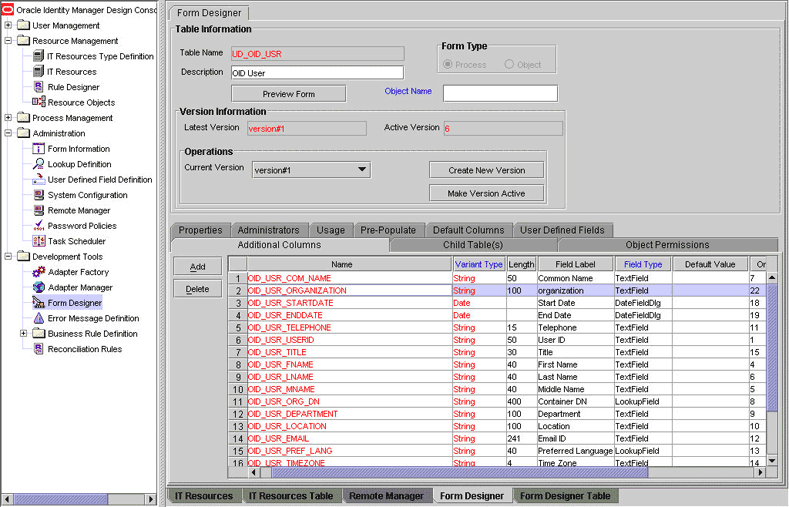Click the Preview Form button
This screenshot has height=507, width=789.
pyautogui.click(x=288, y=94)
